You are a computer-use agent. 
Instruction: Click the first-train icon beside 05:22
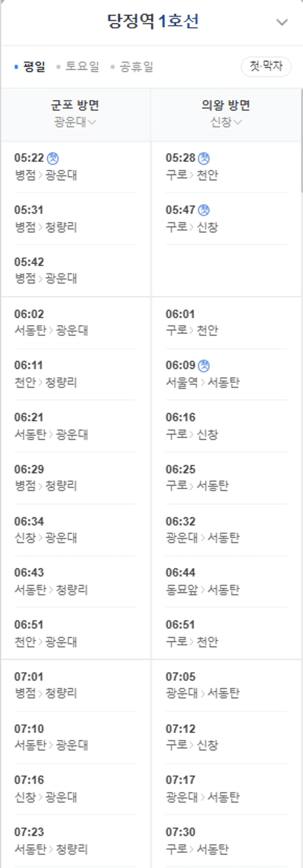coord(53,158)
